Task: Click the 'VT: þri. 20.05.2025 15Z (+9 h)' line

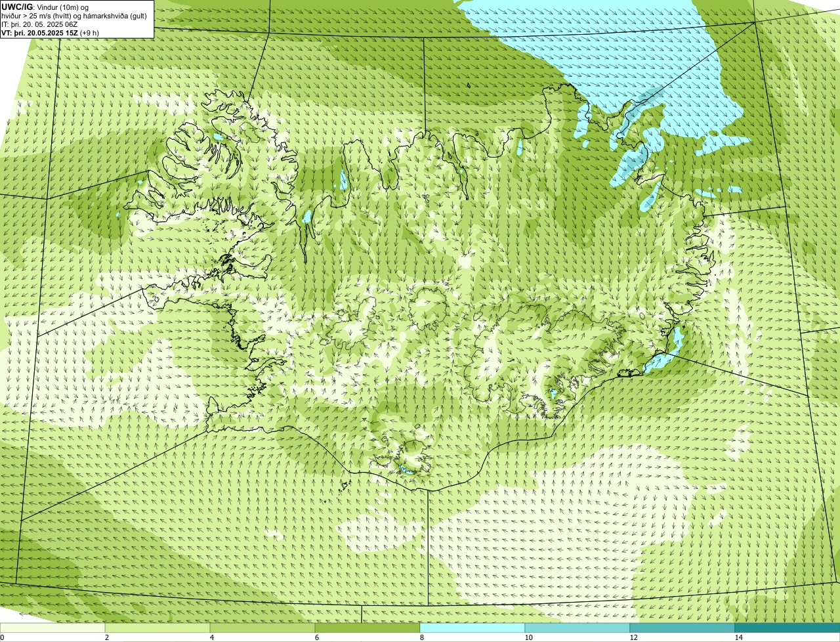Action: pyautogui.click(x=51, y=33)
